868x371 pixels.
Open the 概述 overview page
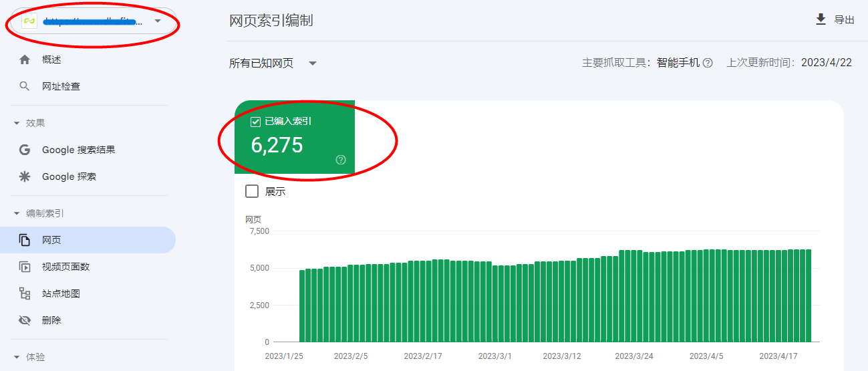pos(51,59)
